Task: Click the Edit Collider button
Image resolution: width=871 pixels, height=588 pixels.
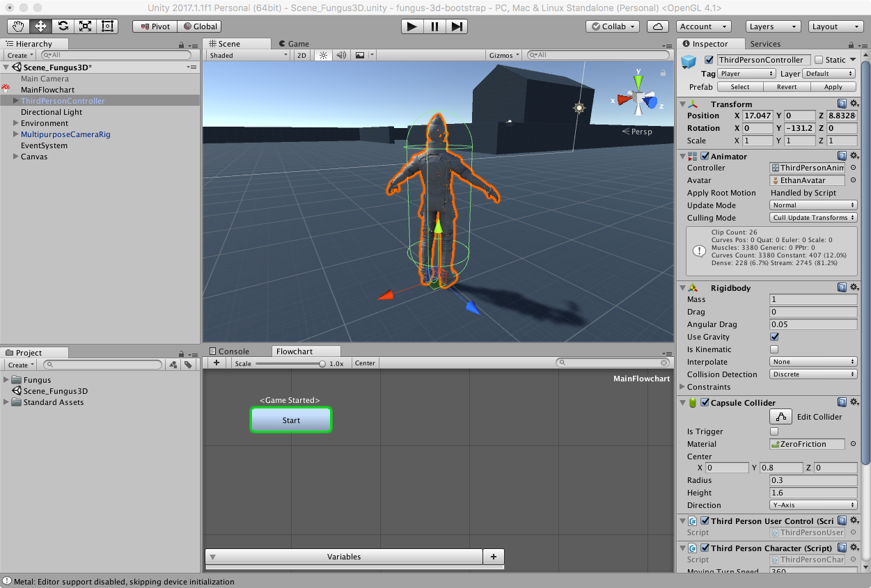Action: (x=780, y=417)
